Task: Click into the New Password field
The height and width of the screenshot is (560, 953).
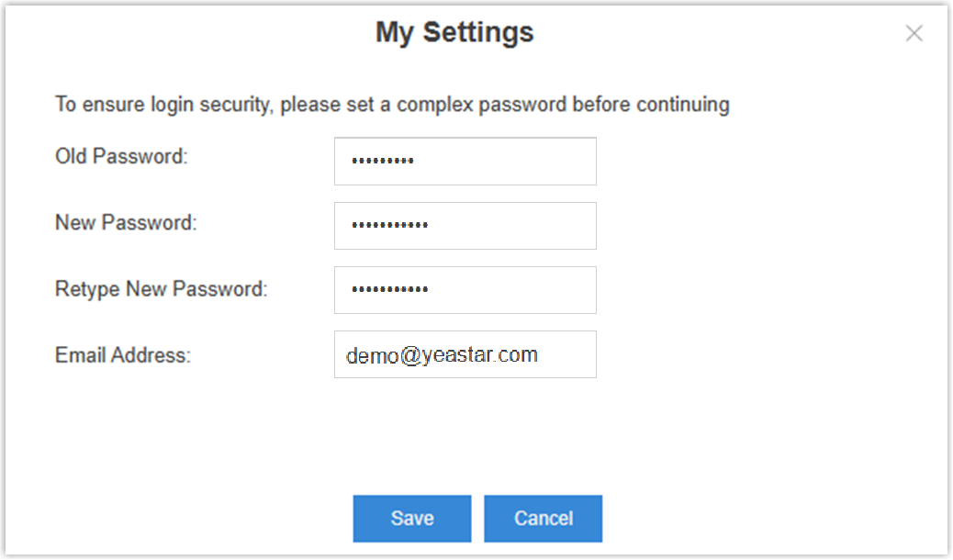Action: [x=465, y=226]
